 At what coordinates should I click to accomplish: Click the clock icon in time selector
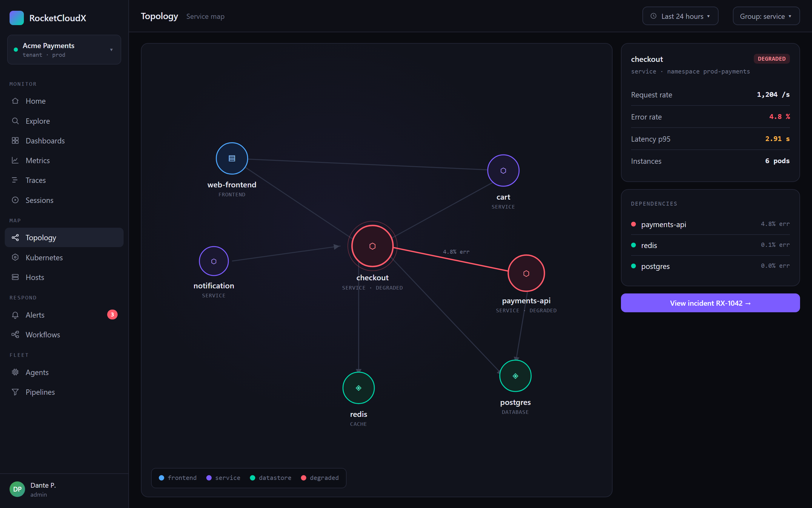tap(653, 16)
